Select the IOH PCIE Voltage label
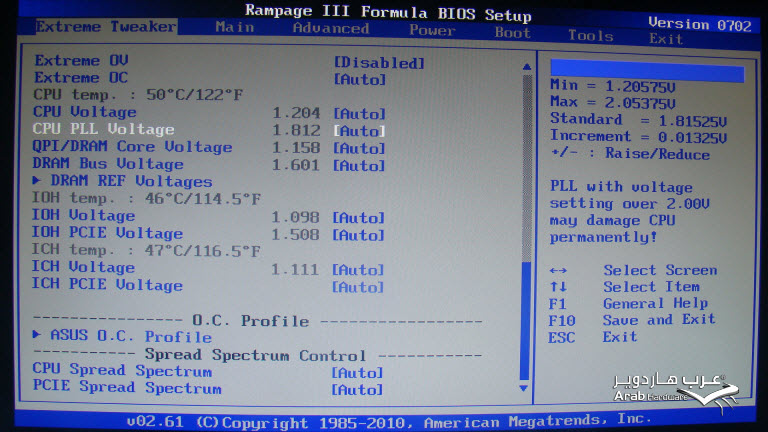 click(107, 233)
